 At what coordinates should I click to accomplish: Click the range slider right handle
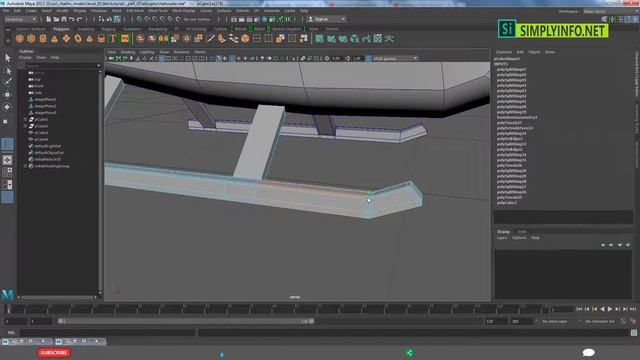311,321
